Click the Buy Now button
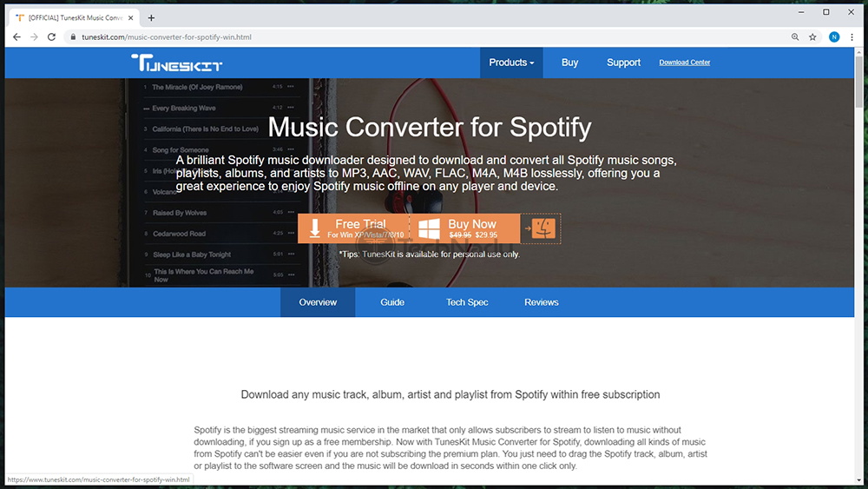This screenshot has height=489, width=868. (465, 228)
